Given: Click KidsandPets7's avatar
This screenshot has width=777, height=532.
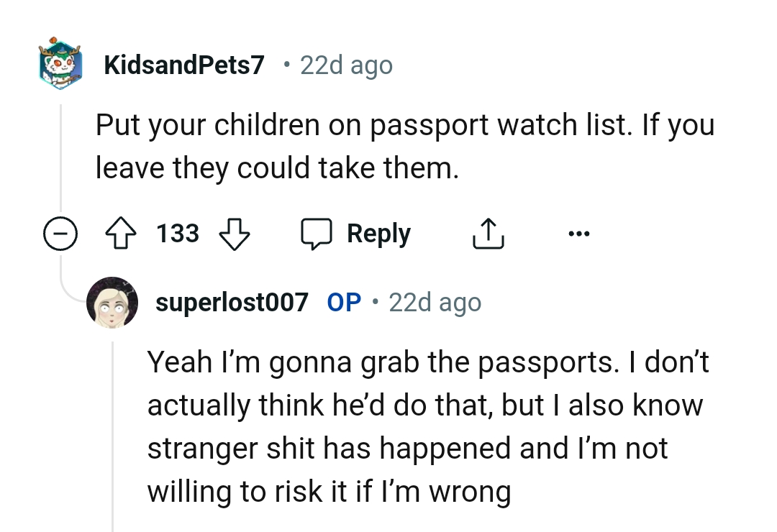Looking at the screenshot, I should pyautogui.click(x=60, y=65).
